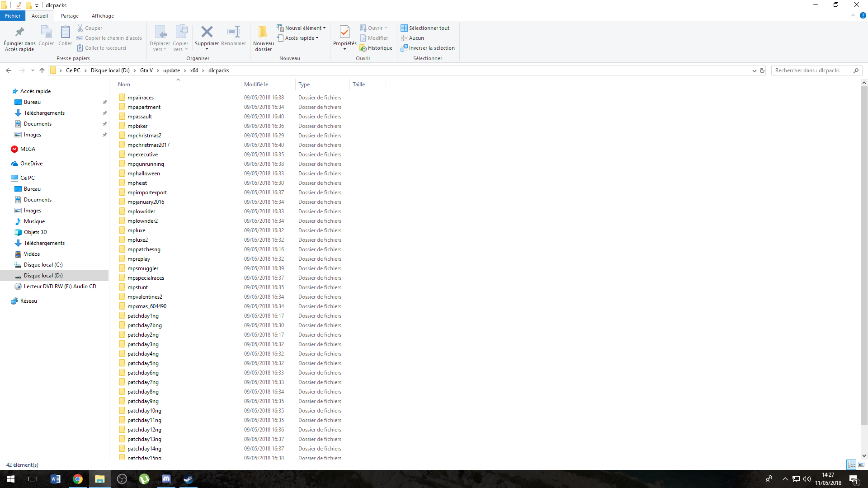868x488 pixels.
Task: Select Accès rapide in navigation pane
Action: click(35, 91)
